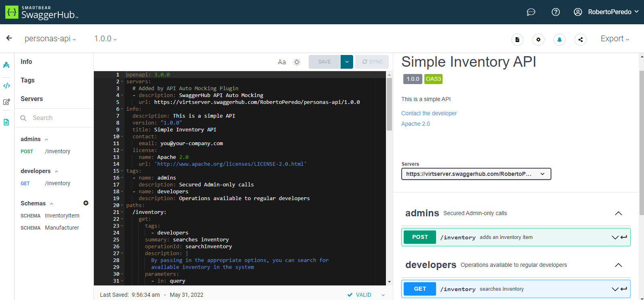The width and height of the screenshot is (644, 300).
Task: Click the SAVE button
Action: [x=324, y=62]
